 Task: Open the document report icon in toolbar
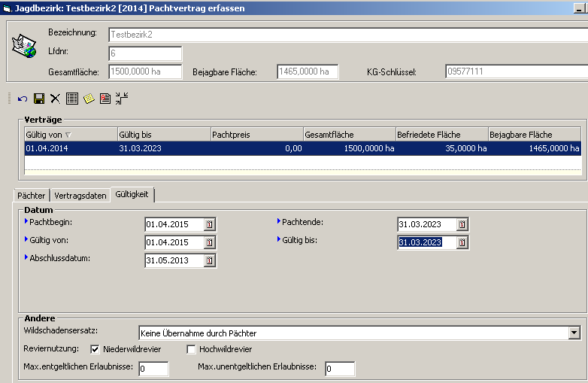105,99
